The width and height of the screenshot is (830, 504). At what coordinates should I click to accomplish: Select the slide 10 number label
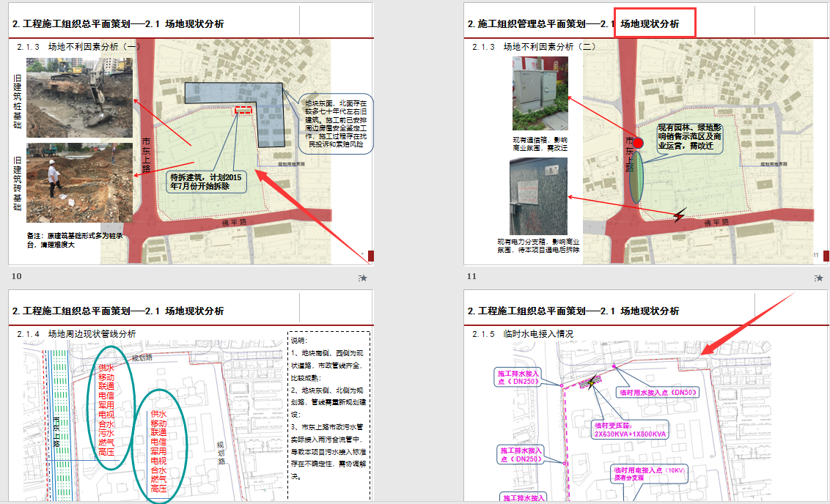coord(17,276)
